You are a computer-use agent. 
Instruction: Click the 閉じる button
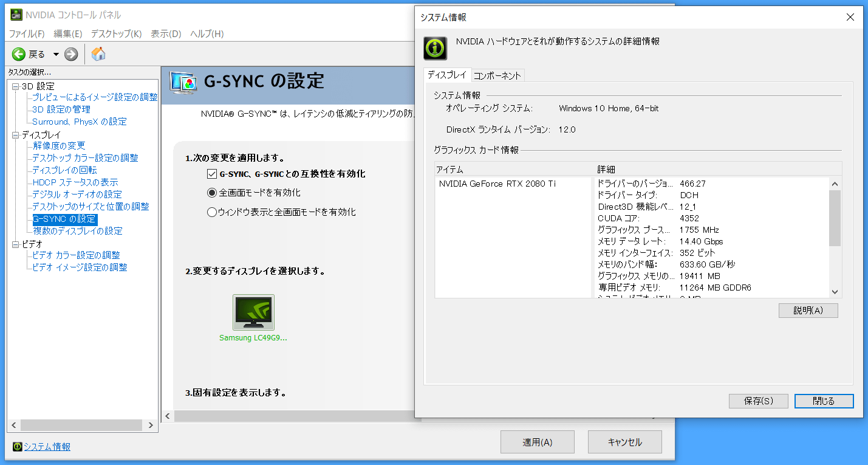[824, 401]
